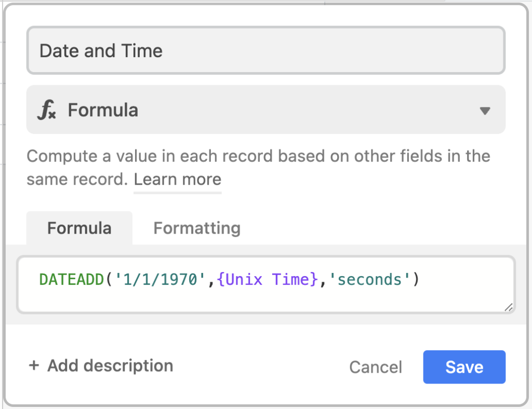The image size is (532, 409).
Task: Select the Formula tab
Action: (79, 228)
